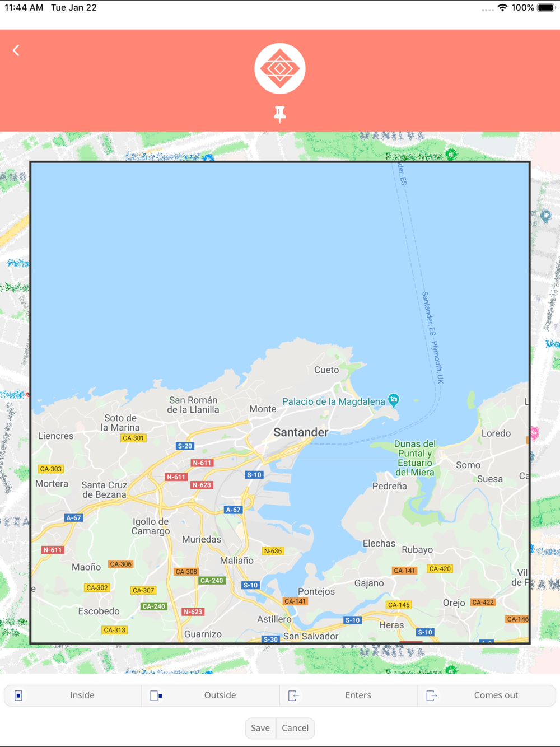Tap the S-20 road shield
Image resolution: width=560 pixels, height=747 pixels.
click(x=185, y=446)
